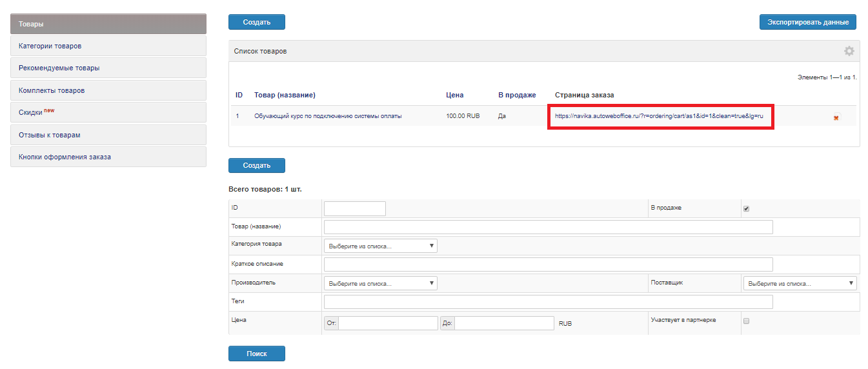Click the red delete icon in product row
The width and height of the screenshot is (868, 369).
coord(836,117)
